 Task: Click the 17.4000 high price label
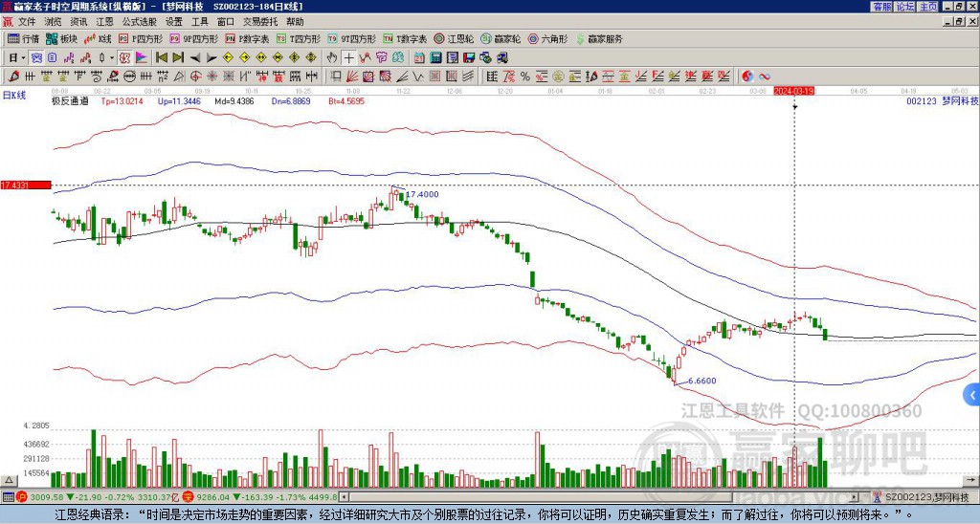(422, 194)
